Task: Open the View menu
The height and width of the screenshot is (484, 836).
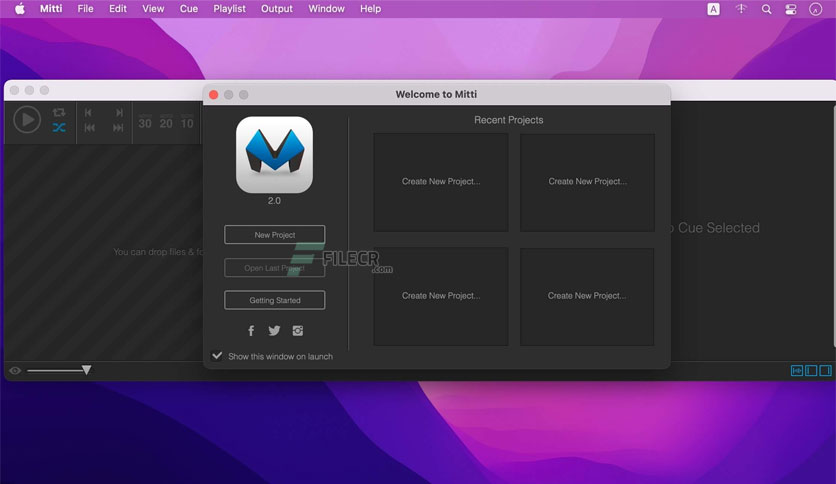Action: pyautogui.click(x=153, y=9)
